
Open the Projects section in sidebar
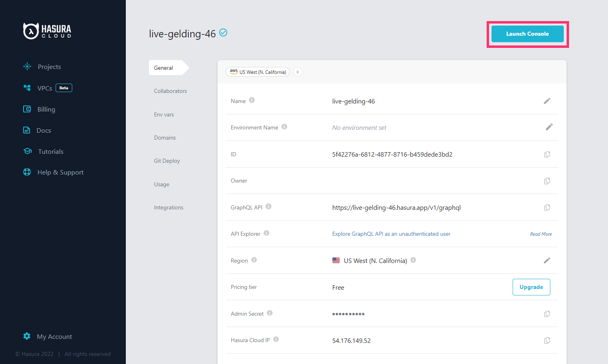click(49, 67)
